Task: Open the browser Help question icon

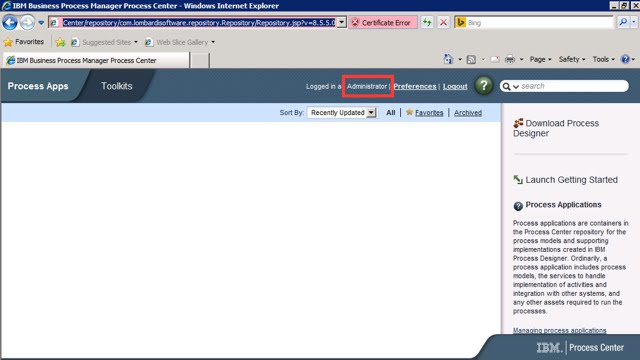Action: [625, 59]
